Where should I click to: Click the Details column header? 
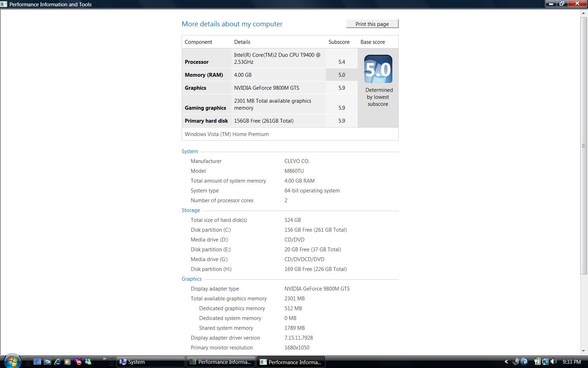[x=242, y=42]
